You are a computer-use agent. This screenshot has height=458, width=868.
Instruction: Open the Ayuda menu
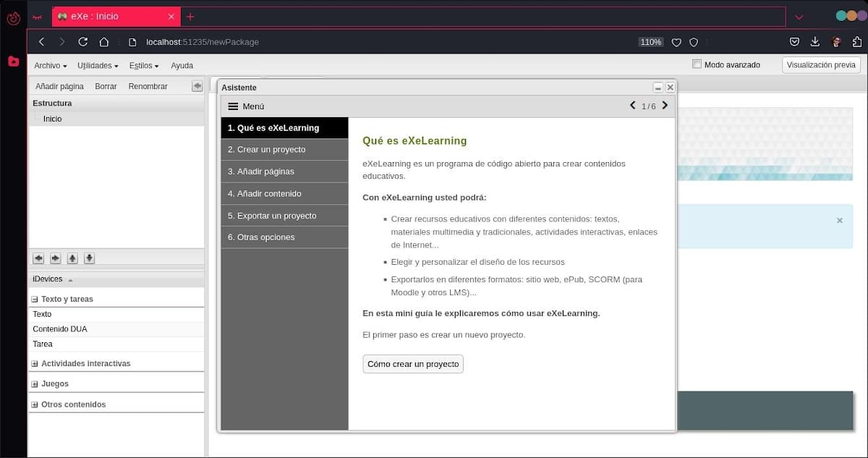182,66
